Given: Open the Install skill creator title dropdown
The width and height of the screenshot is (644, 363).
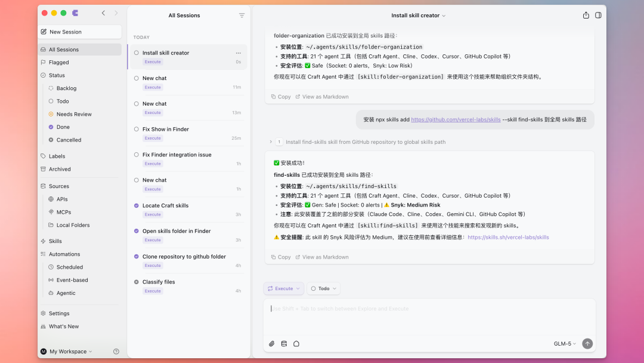Looking at the screenshot, I should point(418,16).
